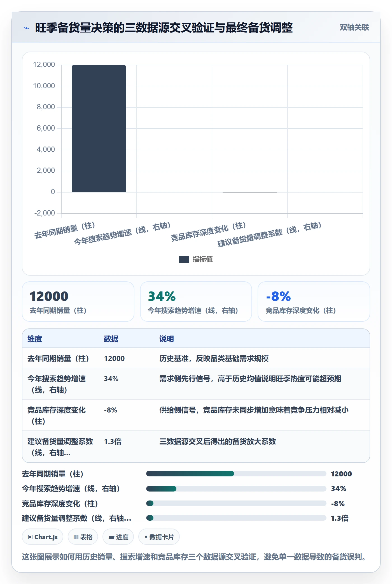Click the 去年同期销量 progress bar
Image resolution: width=392 pixels, height=584 pixels.
point(236,474)
